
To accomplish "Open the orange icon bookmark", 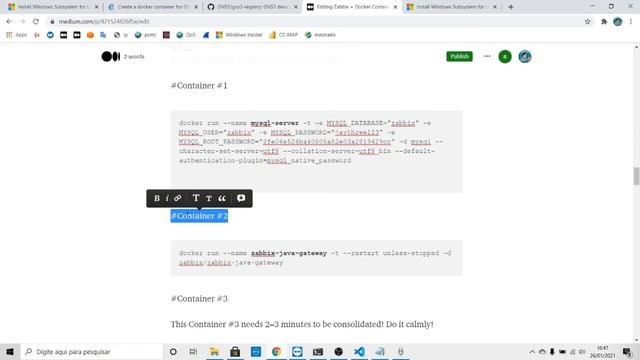I will point(90,35).
